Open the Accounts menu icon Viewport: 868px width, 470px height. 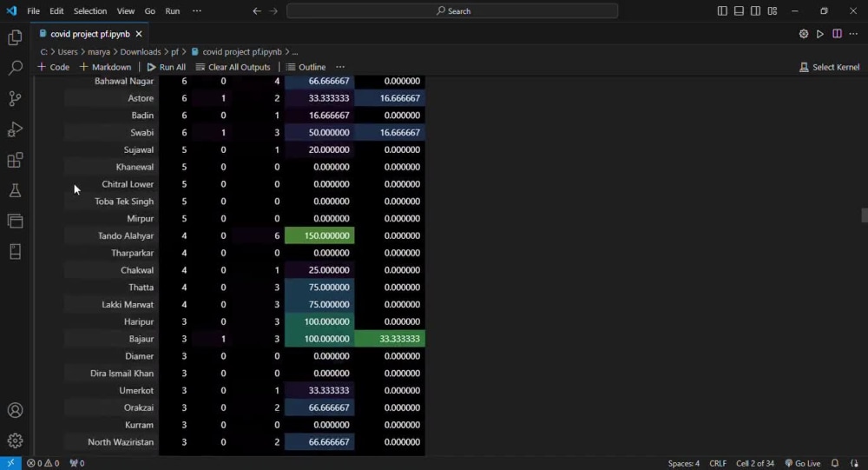coord(15,410)
